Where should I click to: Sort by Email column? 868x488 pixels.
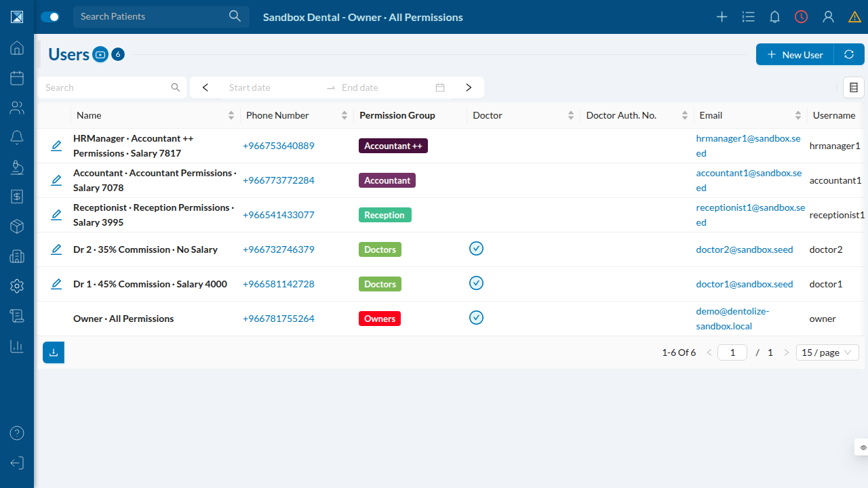(798, 115)
